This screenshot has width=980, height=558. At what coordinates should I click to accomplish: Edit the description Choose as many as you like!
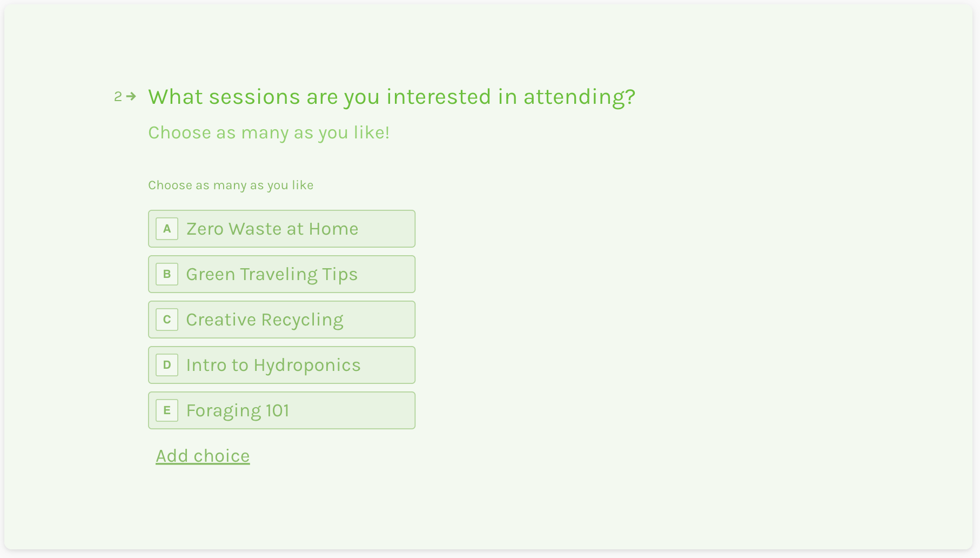(269, 133)
